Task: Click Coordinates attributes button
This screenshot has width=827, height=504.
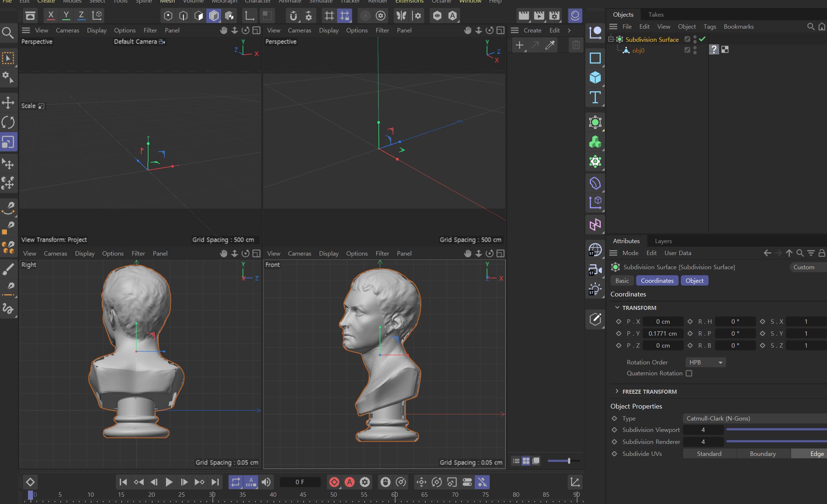Action: coord(657,280)
